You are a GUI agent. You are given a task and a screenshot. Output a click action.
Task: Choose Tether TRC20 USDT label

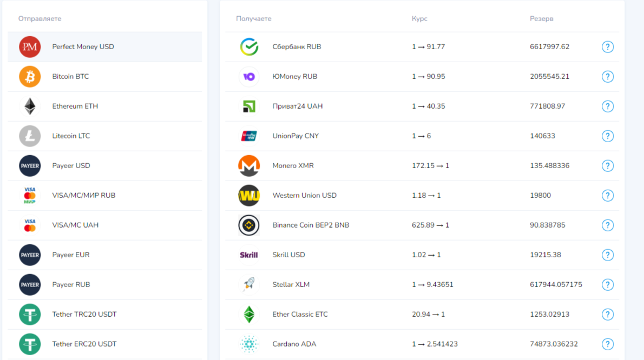point(84,315)
